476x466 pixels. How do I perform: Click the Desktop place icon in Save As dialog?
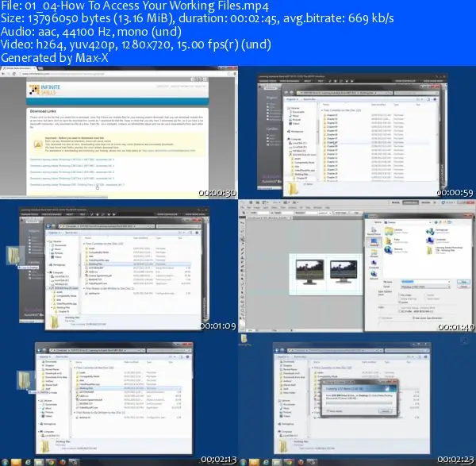[374, 242]
